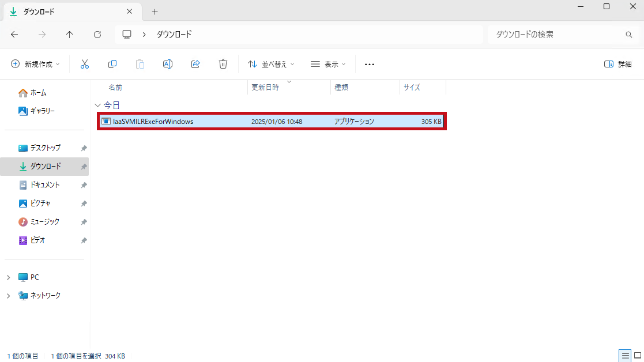
Task: Open the 新規作成 dropdown
Action: point(35,64)
